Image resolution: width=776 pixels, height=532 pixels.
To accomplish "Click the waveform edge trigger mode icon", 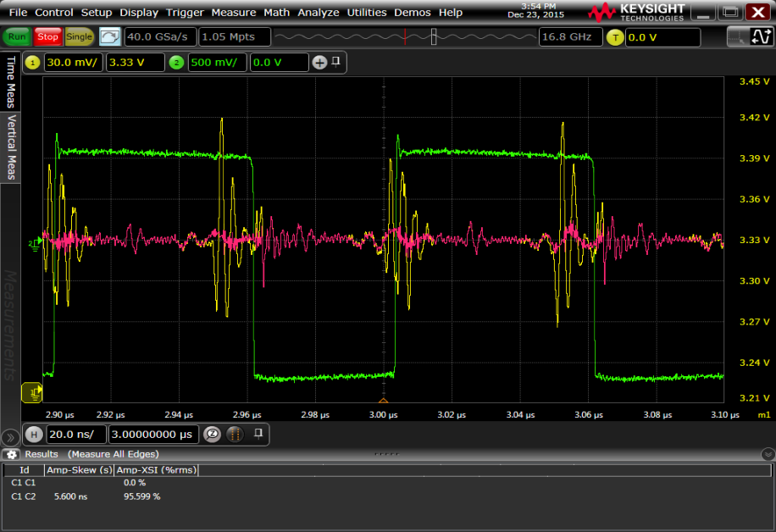I will [761, 36].
